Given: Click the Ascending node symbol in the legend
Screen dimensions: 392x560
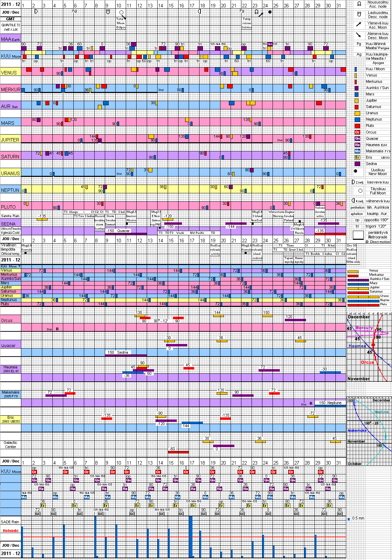Looking at the screenshot, I should 359,4.
